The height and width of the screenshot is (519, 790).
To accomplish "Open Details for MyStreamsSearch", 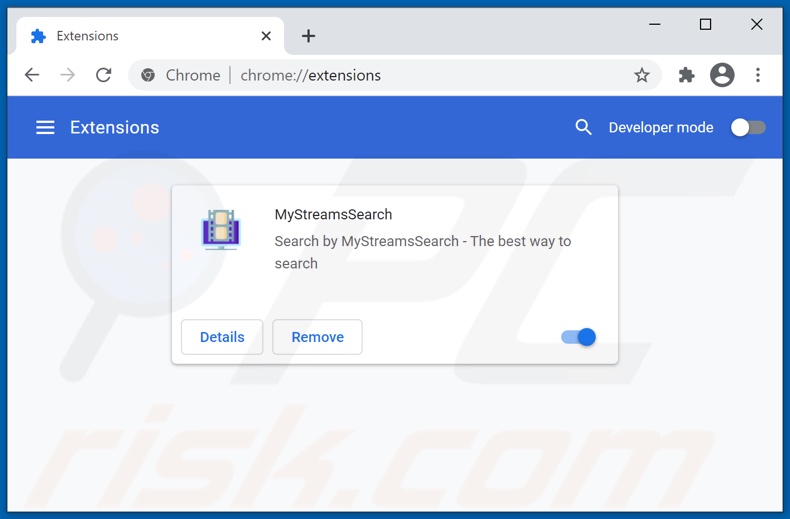I will click(x=222, y=337).
